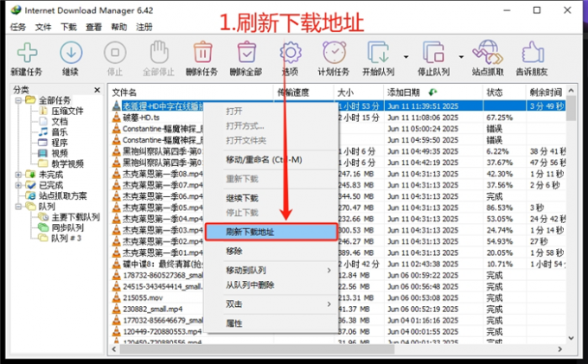Select the 杰克莱恩第一季08.mp4 row

pyautogui.click(x=337, y=174)
